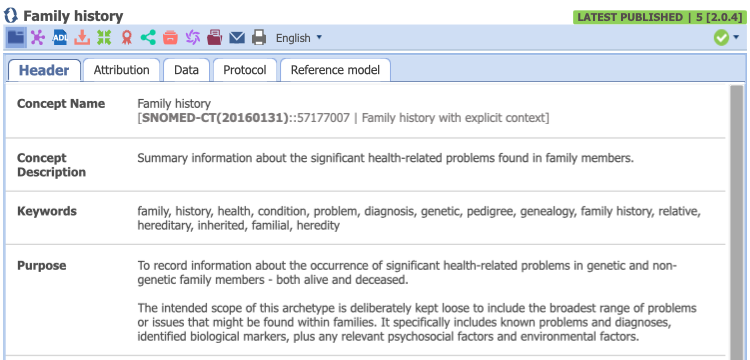
Task: Click the Purpose label
Action: [42, 265]
